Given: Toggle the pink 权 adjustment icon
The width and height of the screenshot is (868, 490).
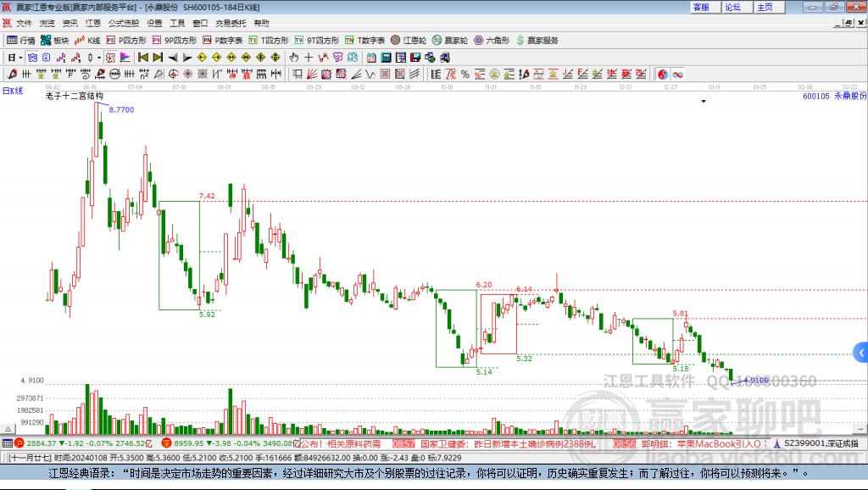Looking at the screenshot, I should pos(110,58).
